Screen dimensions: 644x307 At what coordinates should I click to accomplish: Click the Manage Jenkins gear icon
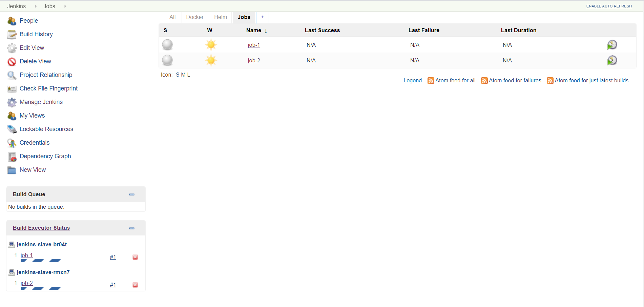(12, 102)
